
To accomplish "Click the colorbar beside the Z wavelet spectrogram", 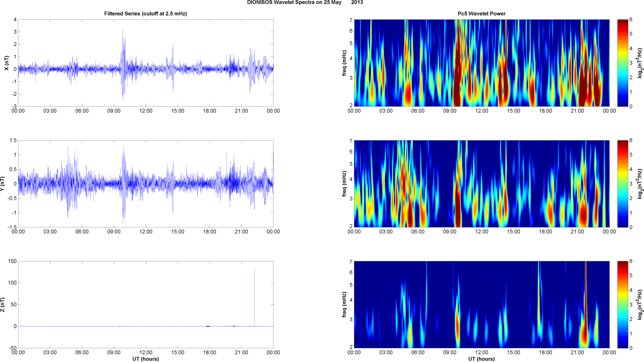I will click(x=622, y=304).
